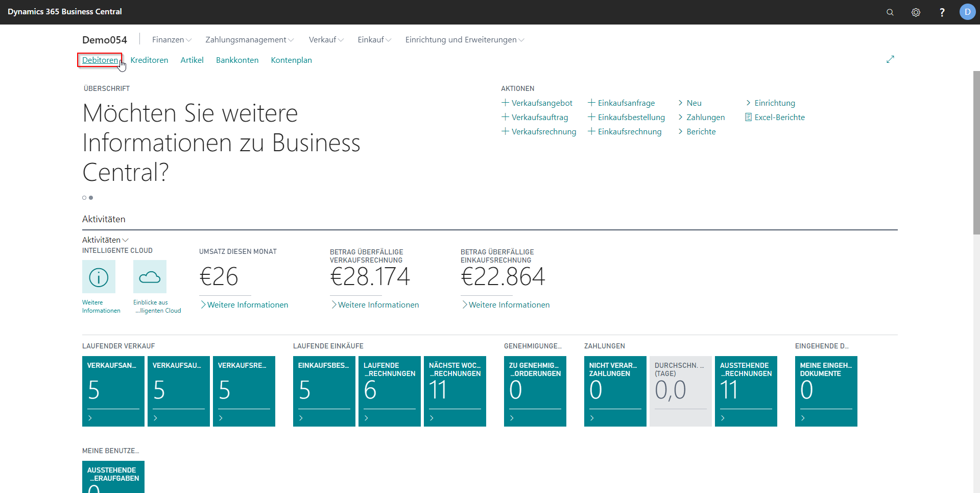Expand the Finanzen menu
The image size is (980, 493).
(x=172, y=40)
